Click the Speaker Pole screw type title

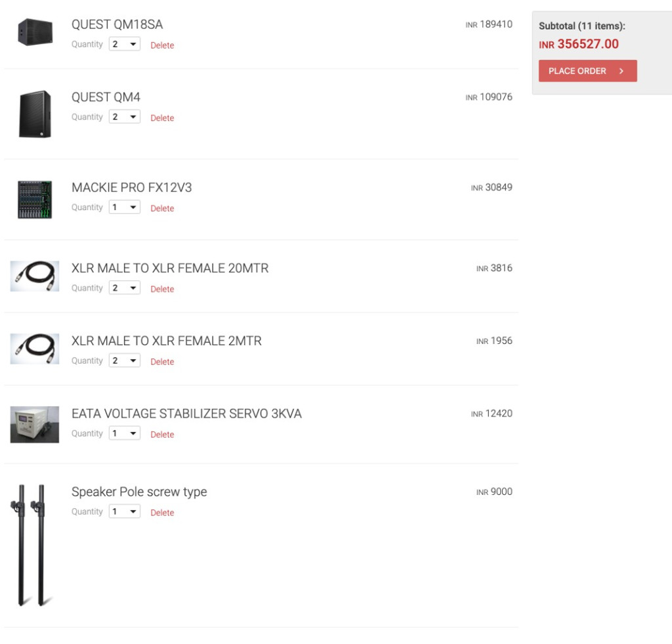(139, 492)
